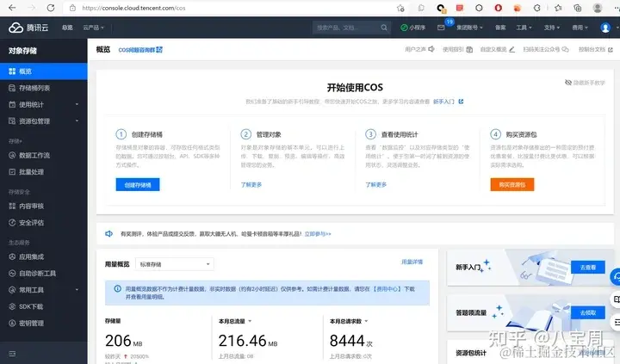The image size is (620, 364).
Task: Click 了解更多 under 管理对象
Action: (251, 184)
